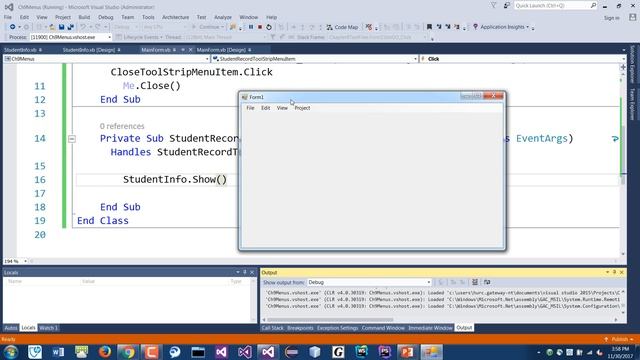Click the bookmark icon in toolbar

[x=429, y=27]
